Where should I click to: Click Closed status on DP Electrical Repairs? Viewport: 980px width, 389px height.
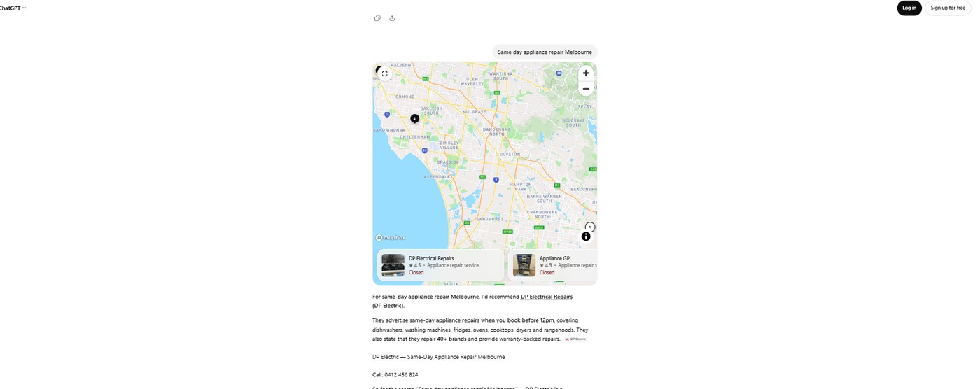click(x=416, y=273)
